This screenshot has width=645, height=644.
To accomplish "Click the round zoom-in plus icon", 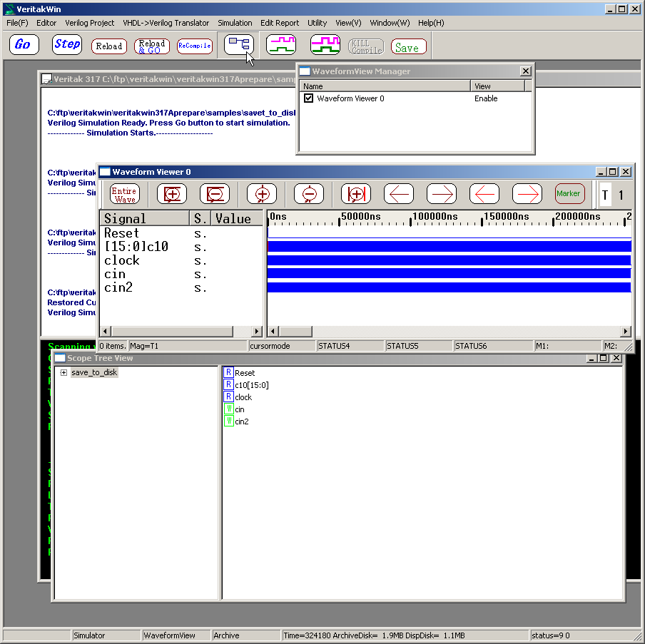I will [262, 194].
